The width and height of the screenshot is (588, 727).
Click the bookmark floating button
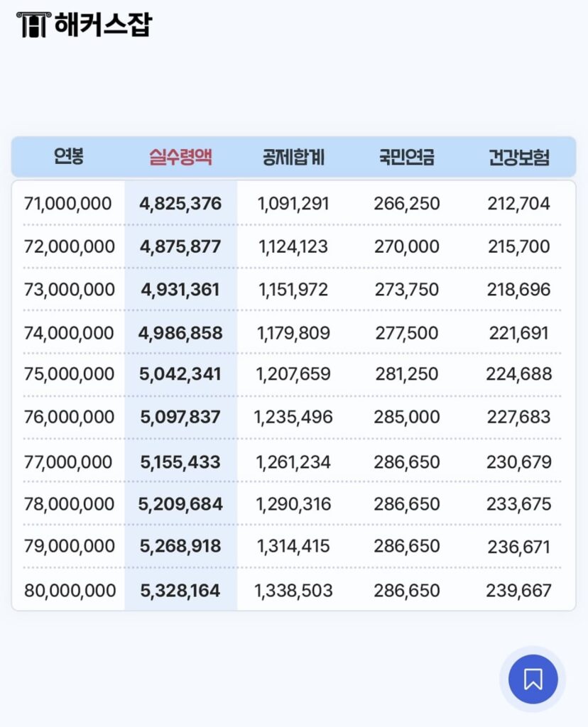coord(532,679)
